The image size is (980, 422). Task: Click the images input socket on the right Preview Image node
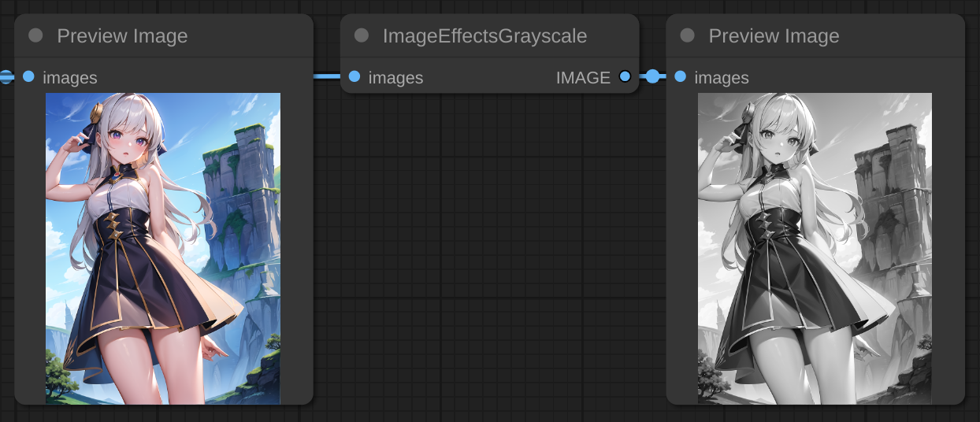[681, 76]
